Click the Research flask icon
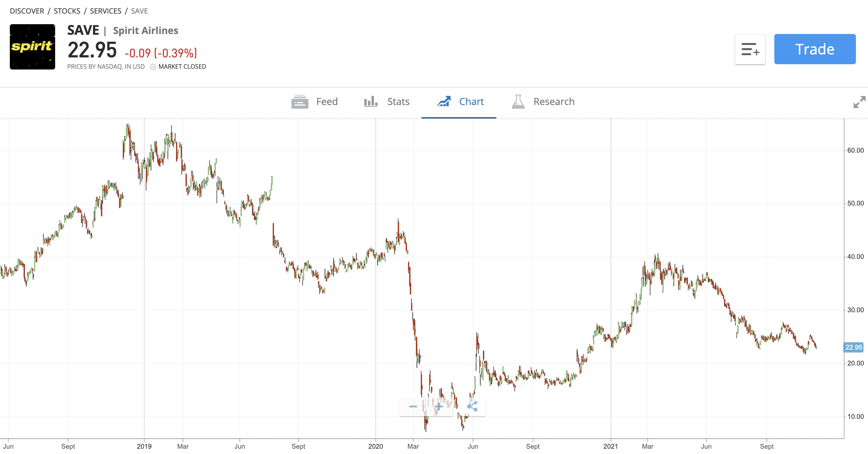This screenshot has width=868, height=454. click(x=518, y=102)
